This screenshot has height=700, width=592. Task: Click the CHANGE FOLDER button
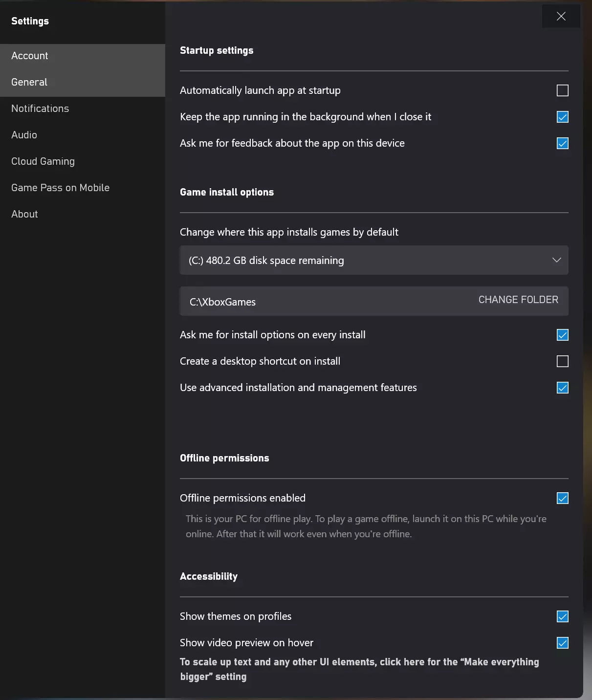(518, 300)
